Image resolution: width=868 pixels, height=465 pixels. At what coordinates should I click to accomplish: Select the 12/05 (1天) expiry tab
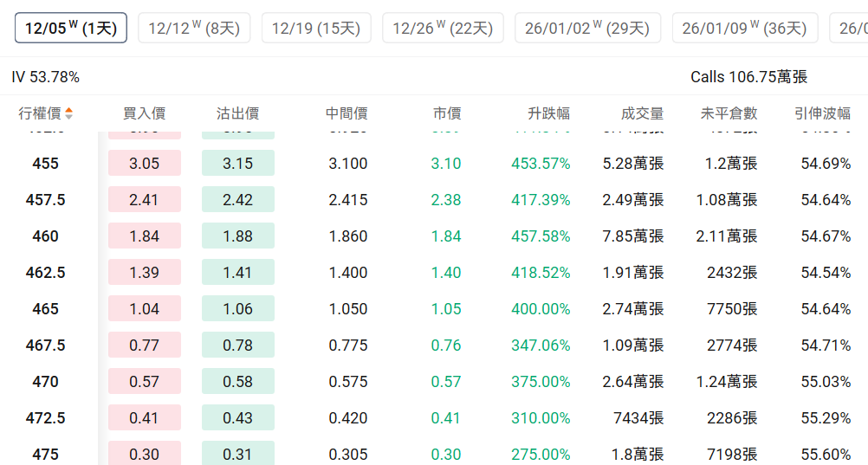71,28
